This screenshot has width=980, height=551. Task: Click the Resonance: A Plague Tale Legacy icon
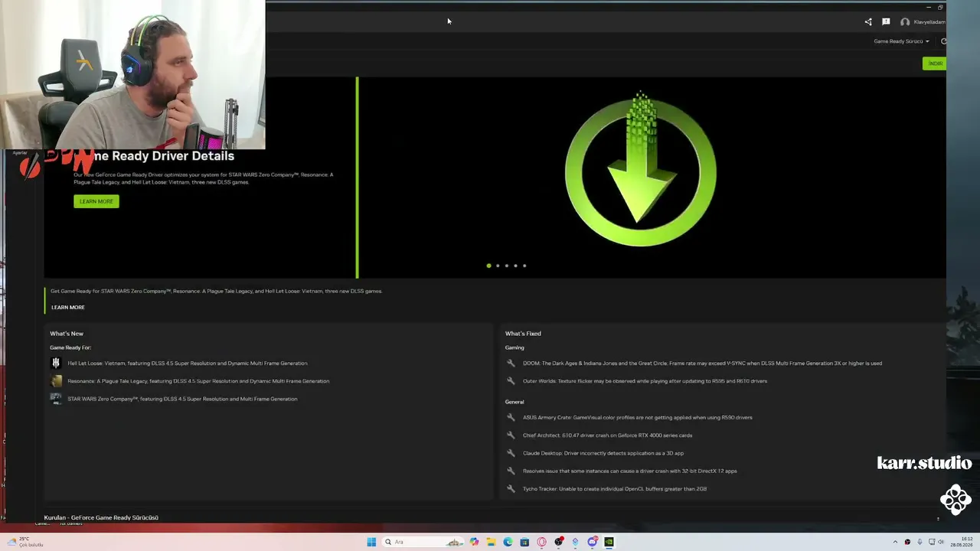point(56,381)
